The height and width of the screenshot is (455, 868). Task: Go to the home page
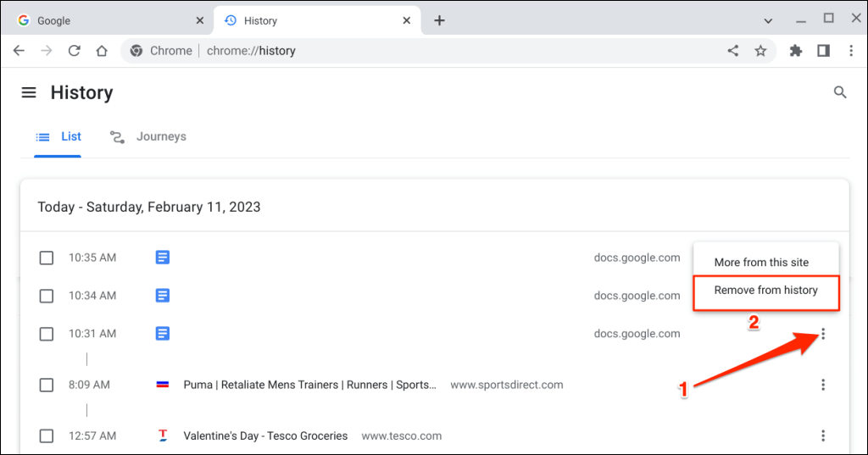[x=102, y=51]
